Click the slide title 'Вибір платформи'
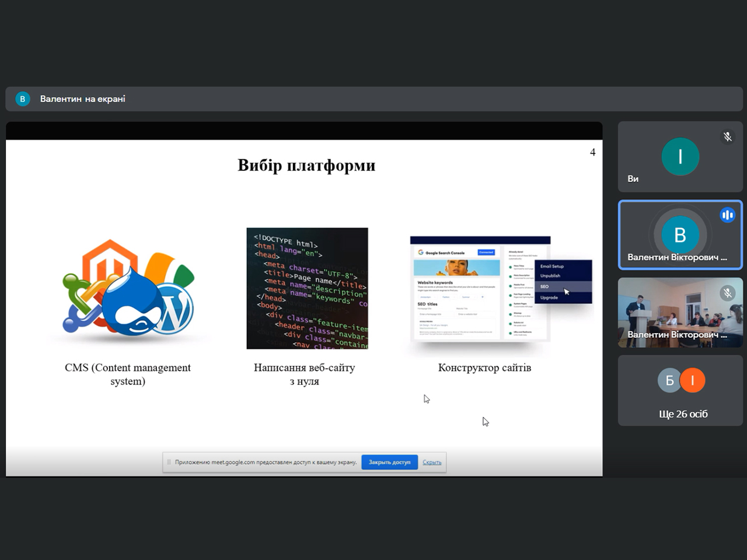Image resolution: width=747 pixels, height=560 pixels. pyautogui.click(x=306, y=165)
